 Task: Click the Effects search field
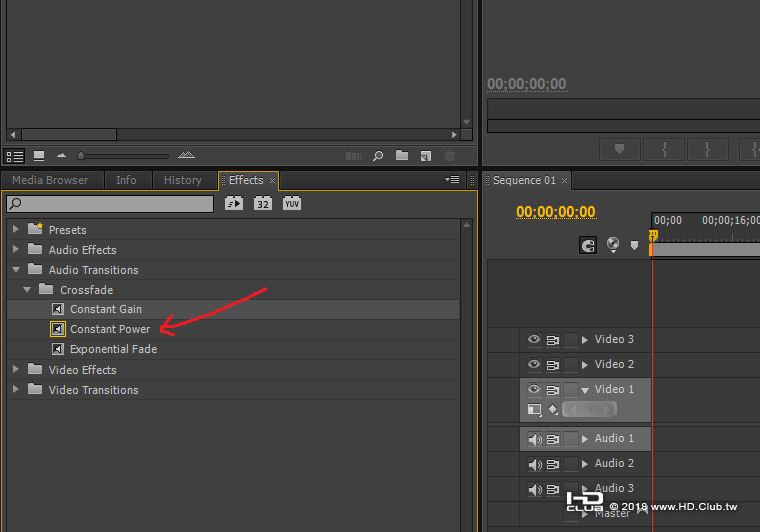pyautogui.click(x=110, y=203)
